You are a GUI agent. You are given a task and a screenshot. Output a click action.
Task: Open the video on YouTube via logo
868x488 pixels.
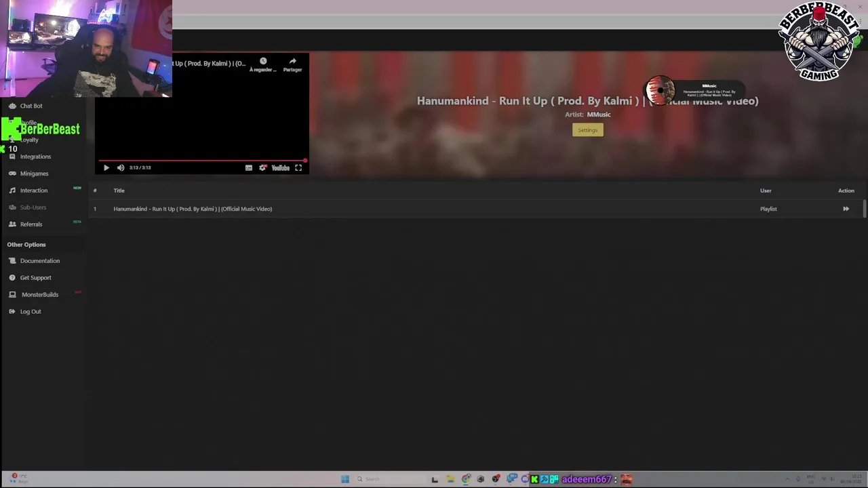(x=281, y=168)
